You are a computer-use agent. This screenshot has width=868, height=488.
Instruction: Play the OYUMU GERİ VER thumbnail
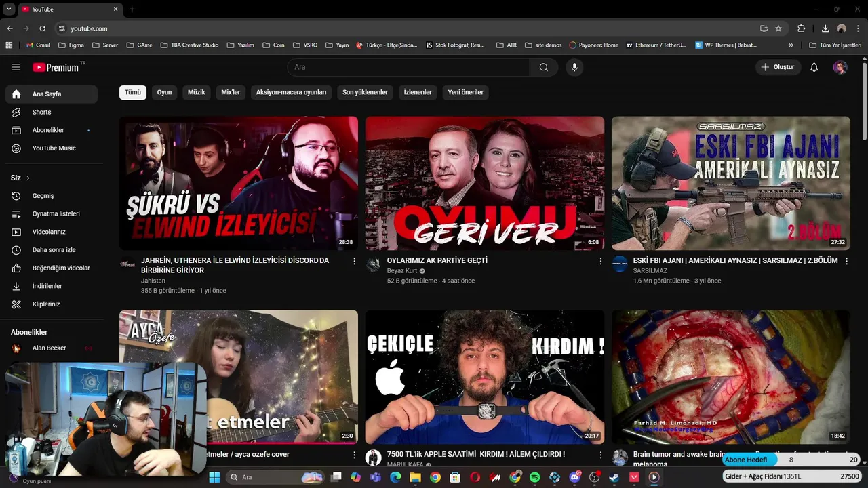point(485,183)
